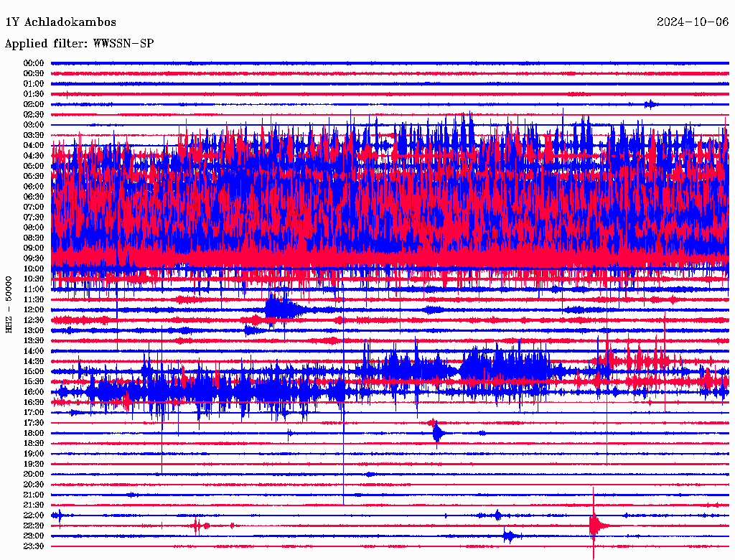Select the 20:00 time label
The width and height of the screenshot is (735, 560).
(x=34, y=474)
